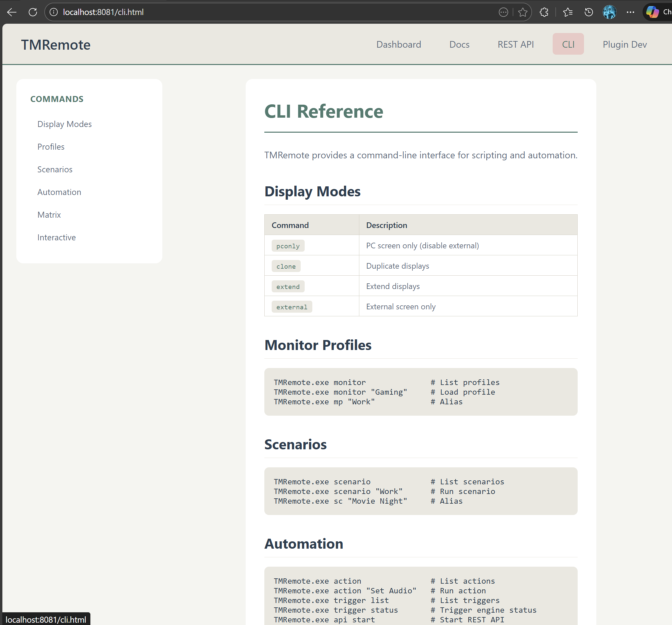Select Matrix in the sidebar

(x=49, y=215)
